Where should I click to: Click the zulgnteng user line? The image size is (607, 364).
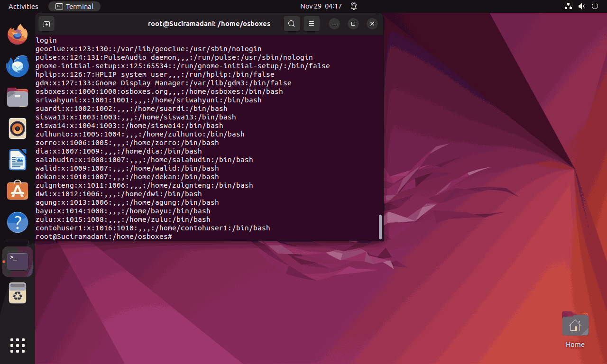tap(144, 185)
